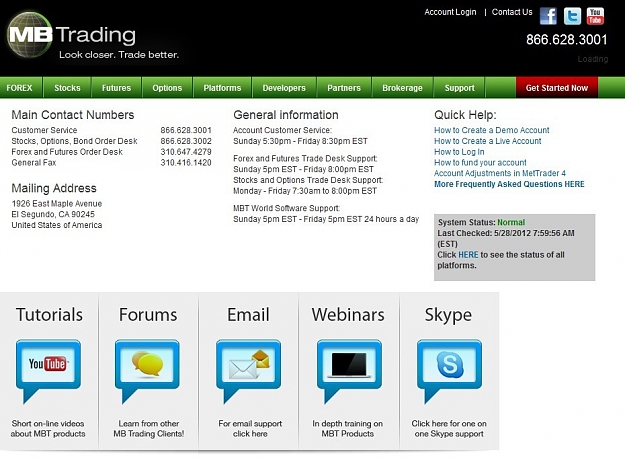The width and height of the screenshot is (625, 460).
Task: Open the Forums chat-bubbles icon
Action: (147, 371)
